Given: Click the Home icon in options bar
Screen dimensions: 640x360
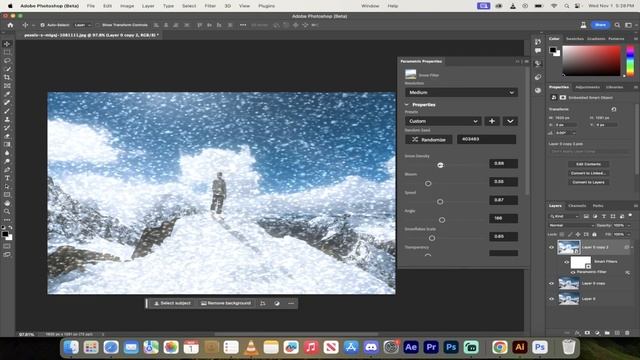Looking at the screenshot, I should [10, 25].
